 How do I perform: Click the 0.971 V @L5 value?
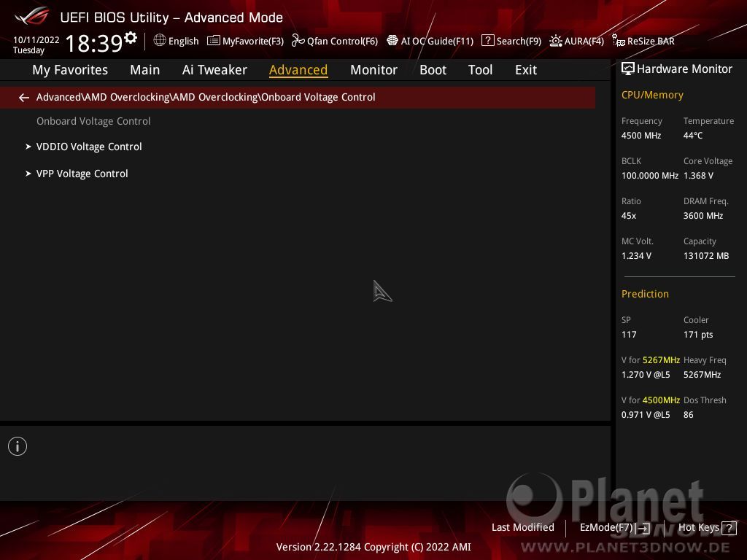(x=646, y=415)
